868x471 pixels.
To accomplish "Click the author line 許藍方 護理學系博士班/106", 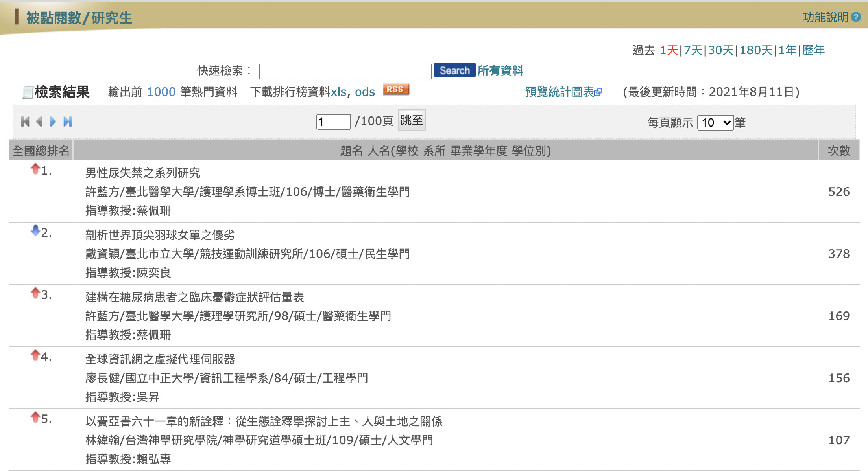I will [248, 192].
